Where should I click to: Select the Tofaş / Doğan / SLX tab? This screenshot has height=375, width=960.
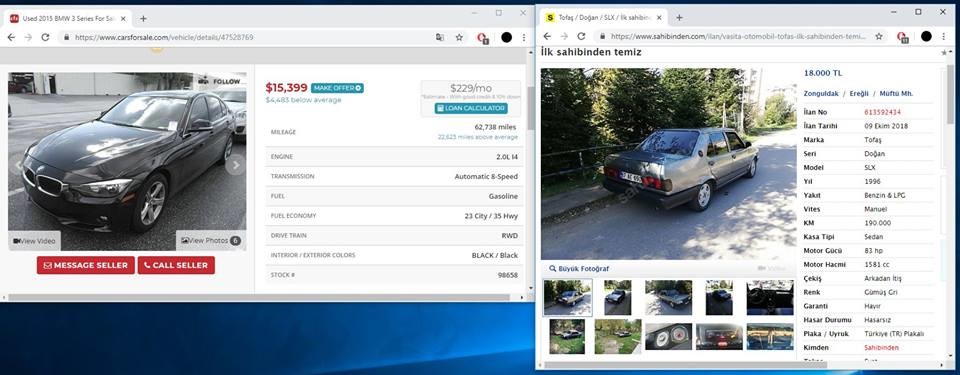tap(604, 18)
